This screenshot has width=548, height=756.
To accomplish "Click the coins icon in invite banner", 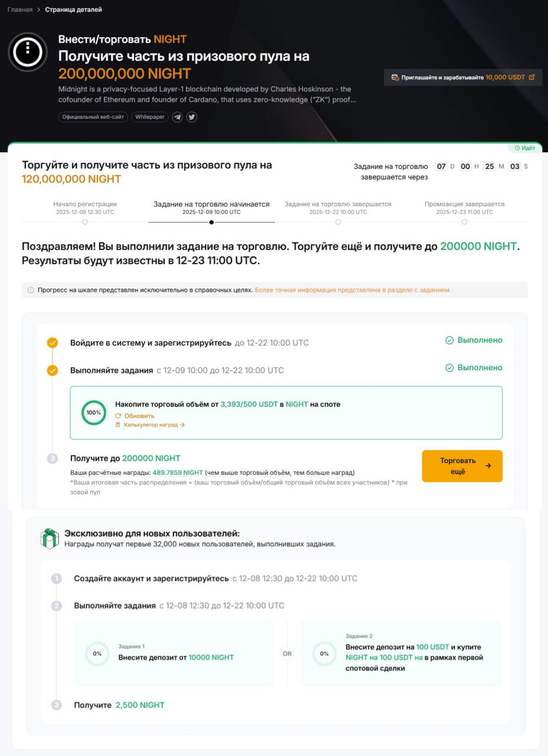I will (395, 77).
